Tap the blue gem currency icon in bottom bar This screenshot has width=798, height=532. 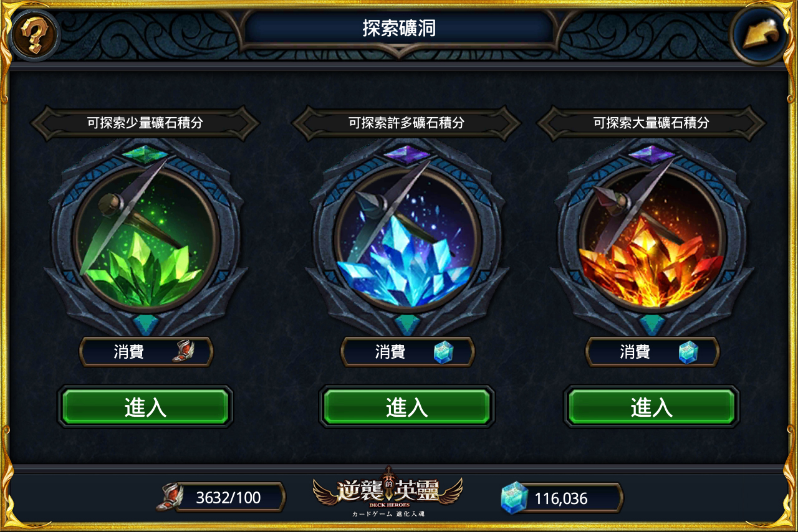(514, 498)
